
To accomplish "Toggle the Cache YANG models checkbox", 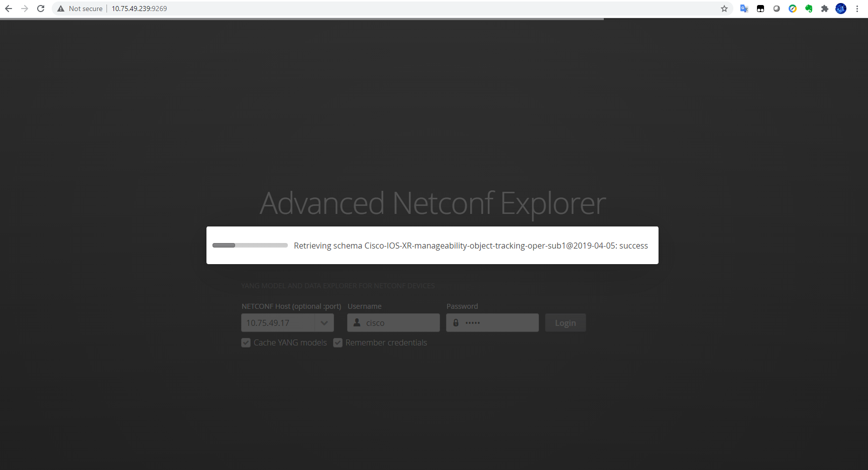I will coord(246,342).
